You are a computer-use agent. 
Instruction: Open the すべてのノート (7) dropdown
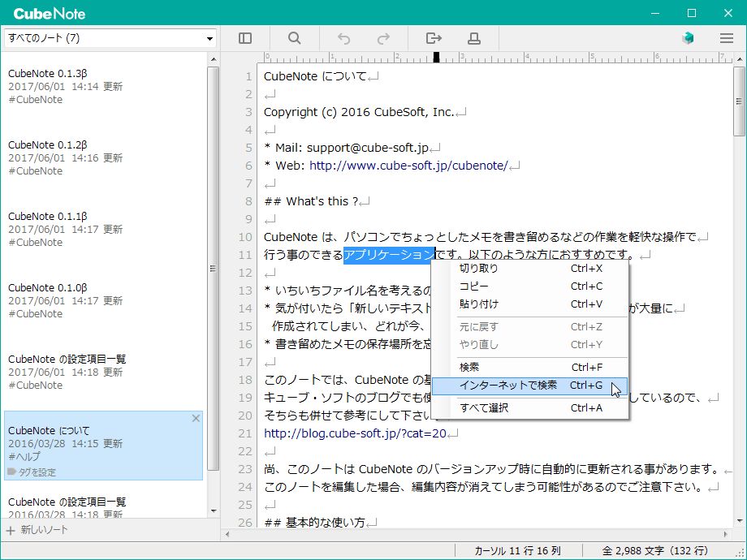click(110, 38)
